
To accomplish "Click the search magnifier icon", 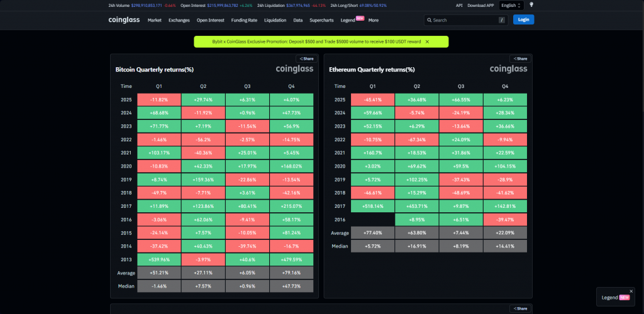I will pos(429,20).
